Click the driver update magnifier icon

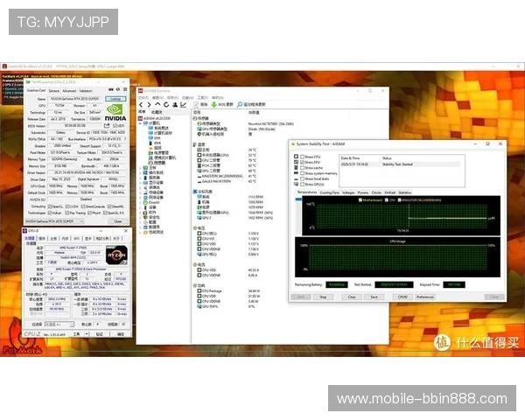[x=240, y=104]
